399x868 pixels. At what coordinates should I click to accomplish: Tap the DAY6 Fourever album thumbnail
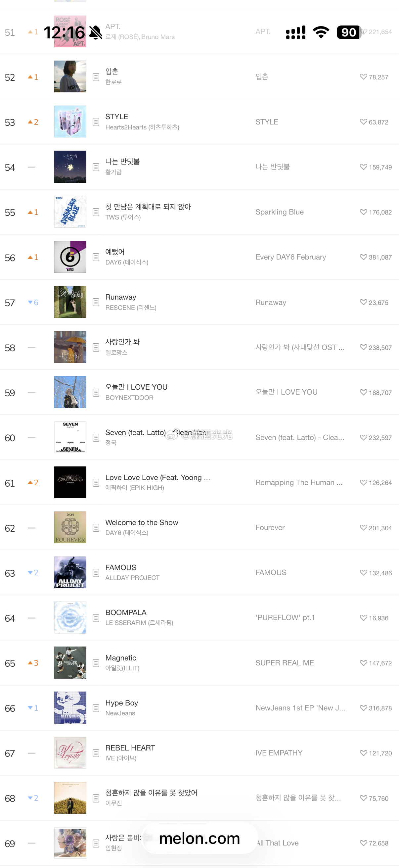70,527
